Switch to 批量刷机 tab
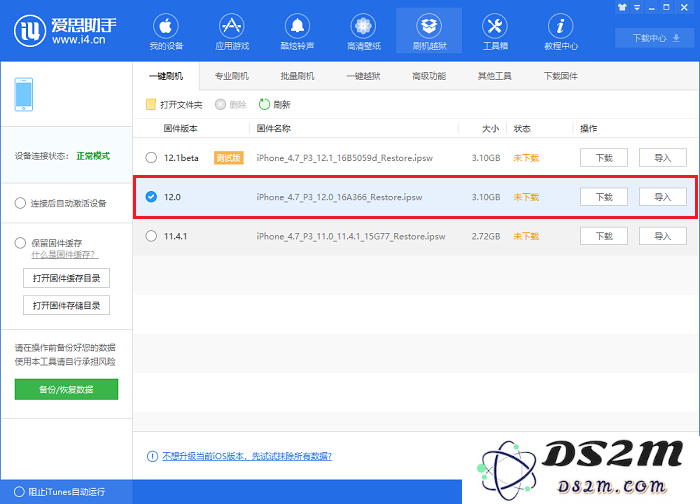This screenshot has width=700, height=504. (x=297, y=76)
